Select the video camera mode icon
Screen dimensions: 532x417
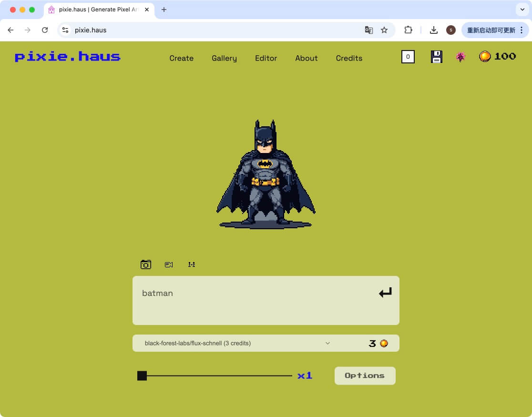169,264
